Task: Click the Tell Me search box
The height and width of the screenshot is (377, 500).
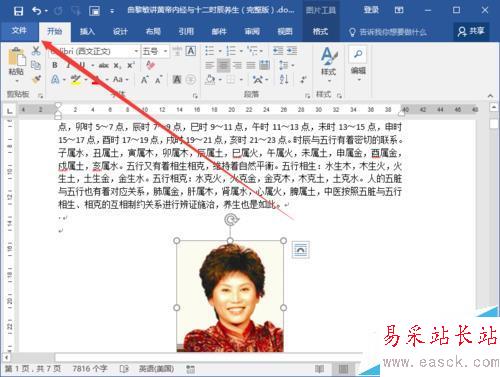Action: coord(388,32)
